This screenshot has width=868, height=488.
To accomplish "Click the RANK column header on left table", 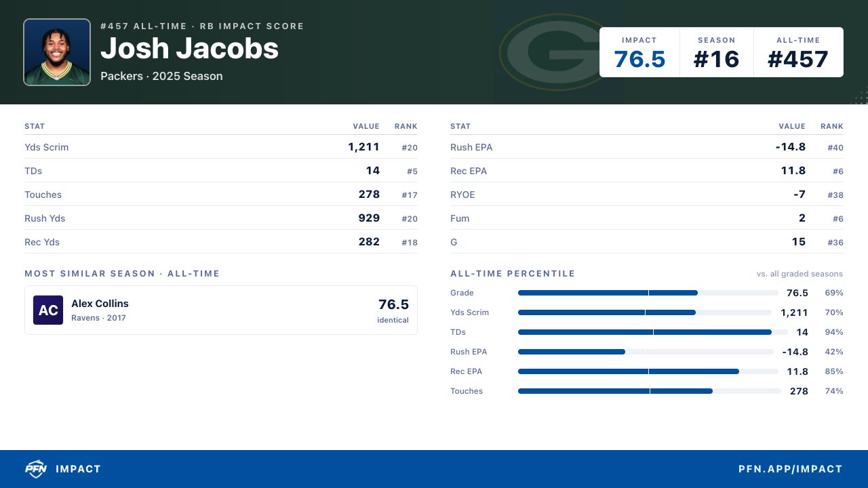I will (x=406, y=126).
